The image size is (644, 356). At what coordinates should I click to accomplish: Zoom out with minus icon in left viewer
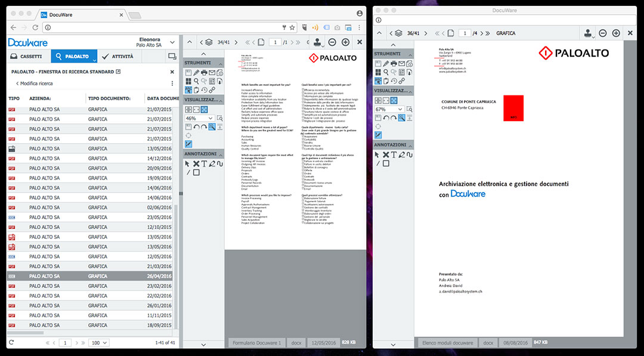tap(332, 42)
